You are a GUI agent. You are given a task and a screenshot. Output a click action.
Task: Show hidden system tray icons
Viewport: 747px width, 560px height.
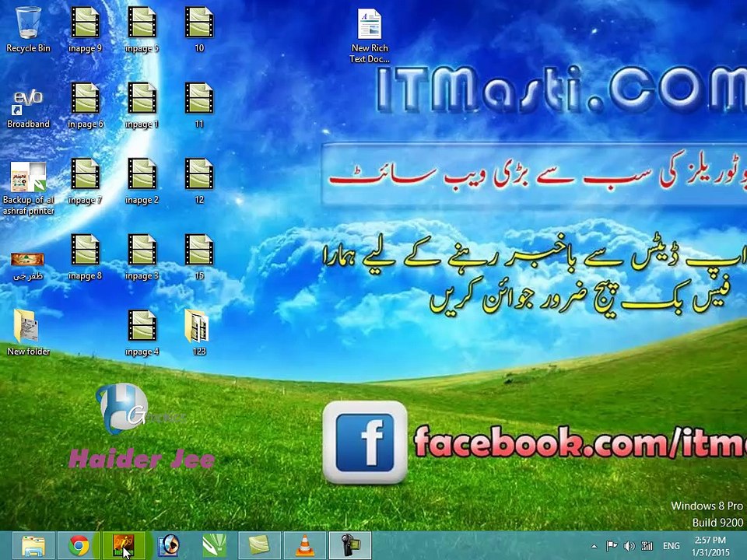(x=594, y=546)
